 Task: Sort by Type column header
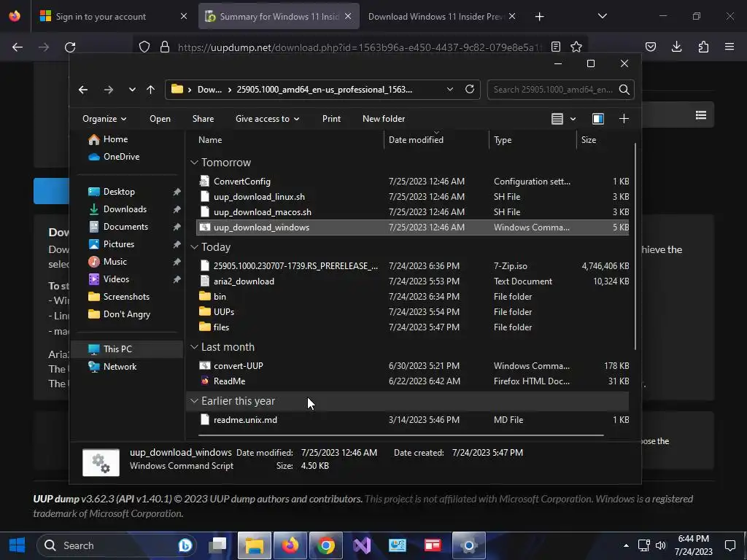pos(503,139)
